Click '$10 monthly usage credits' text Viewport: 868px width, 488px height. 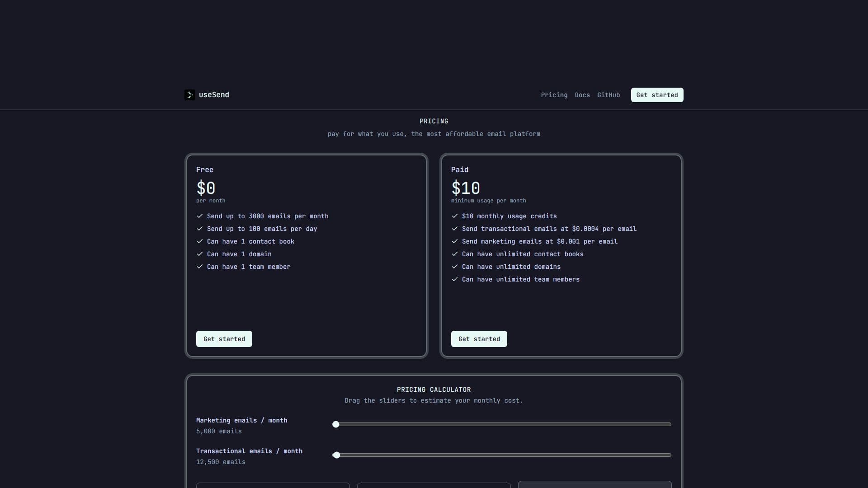tap(509, 216)
